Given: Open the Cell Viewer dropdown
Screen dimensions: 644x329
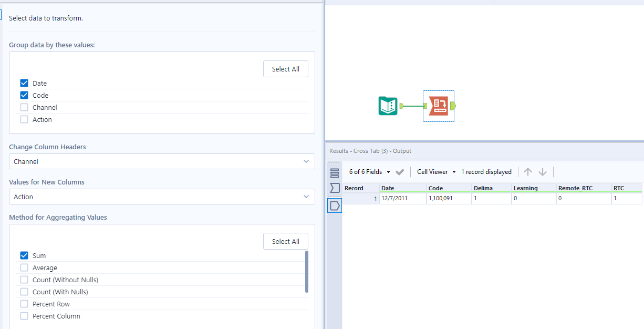Looking at the screenshot, I should [435, 171].
